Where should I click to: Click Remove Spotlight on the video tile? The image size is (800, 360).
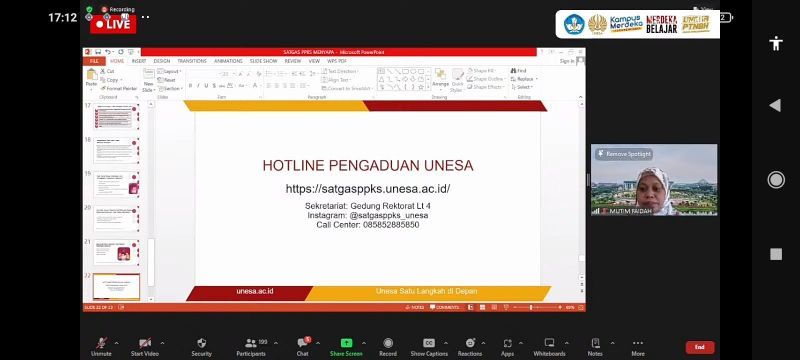(624, 154)
